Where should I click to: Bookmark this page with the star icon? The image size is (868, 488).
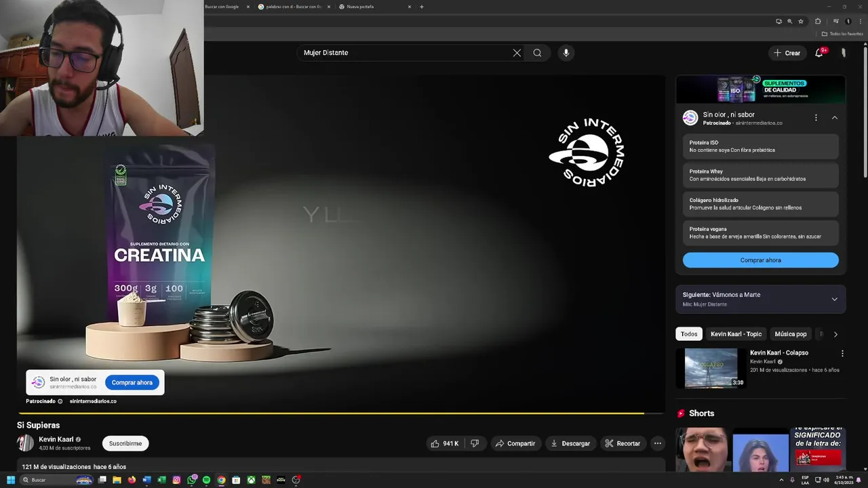[801, 21]
